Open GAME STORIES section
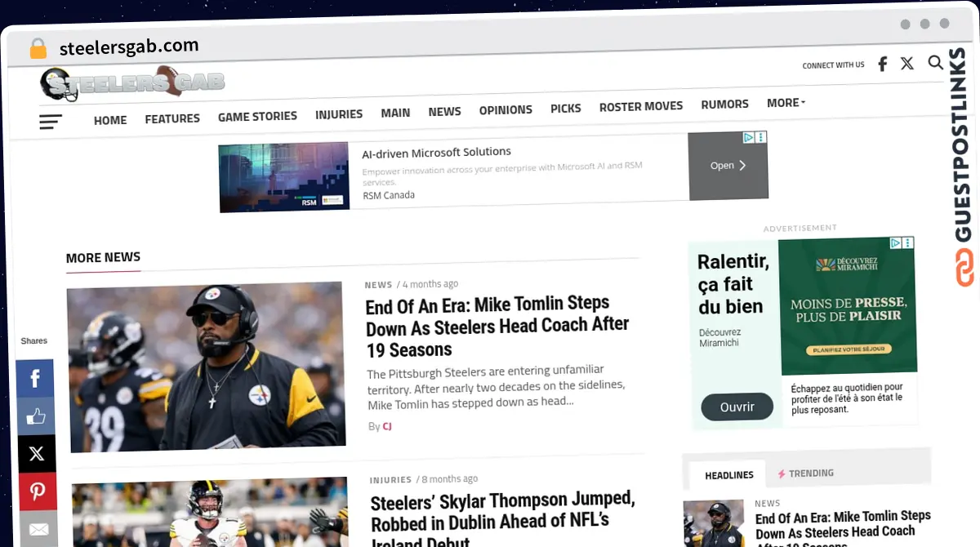980x547 pixels. [257, 117]
